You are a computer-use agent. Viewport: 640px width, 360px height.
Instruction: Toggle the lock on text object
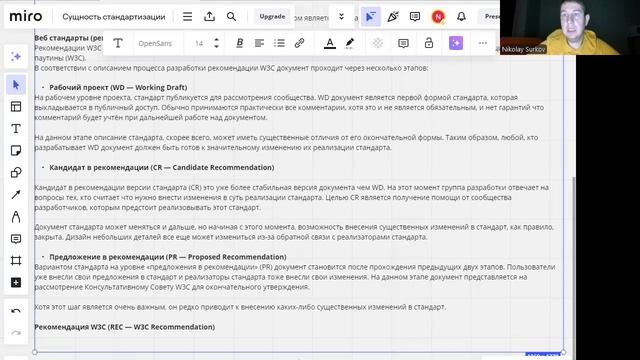point(429,43)
